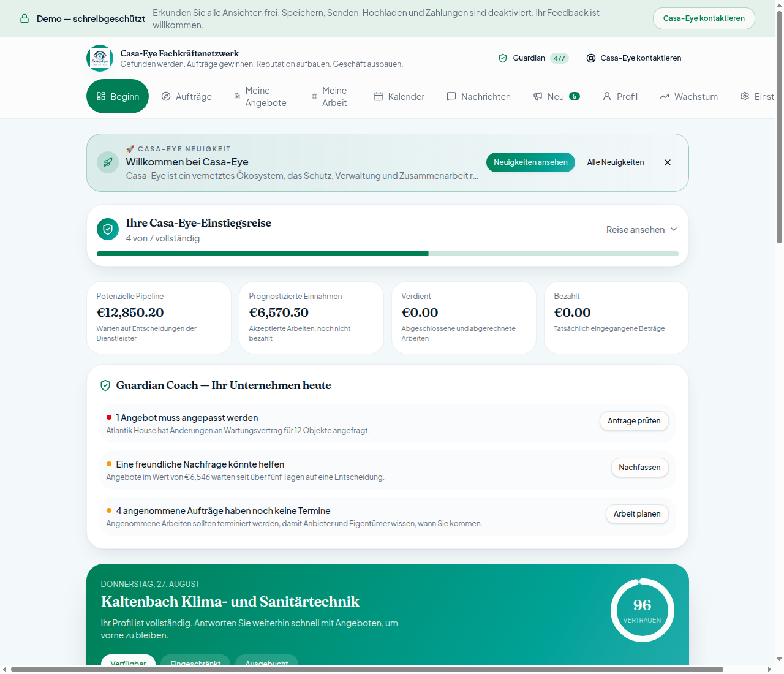Image resolution: width=784 pixels, height=674 pixels.
Task: Click 'Kaltenbach Klima- und Sanitärtechnik' heading
Action: point(230,602)
